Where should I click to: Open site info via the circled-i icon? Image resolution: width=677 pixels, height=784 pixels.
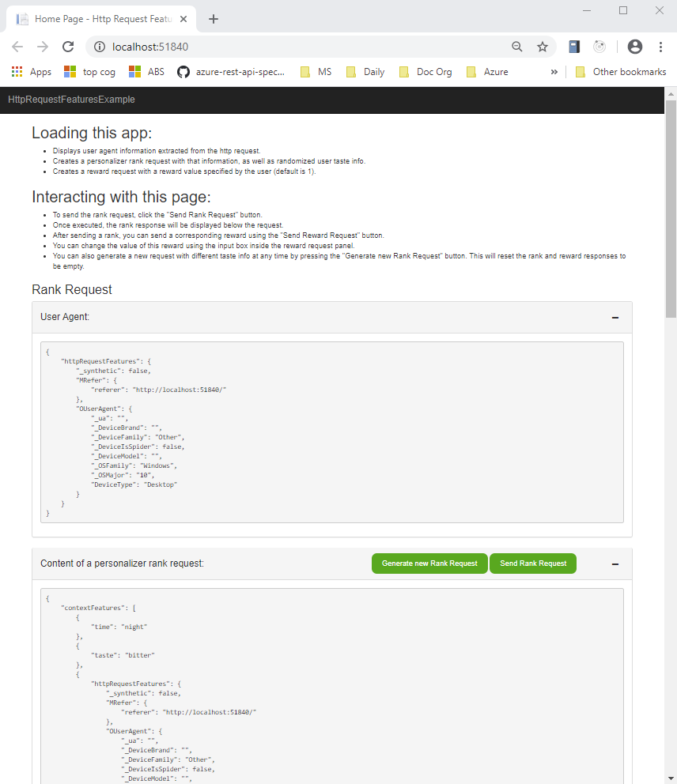100,47
